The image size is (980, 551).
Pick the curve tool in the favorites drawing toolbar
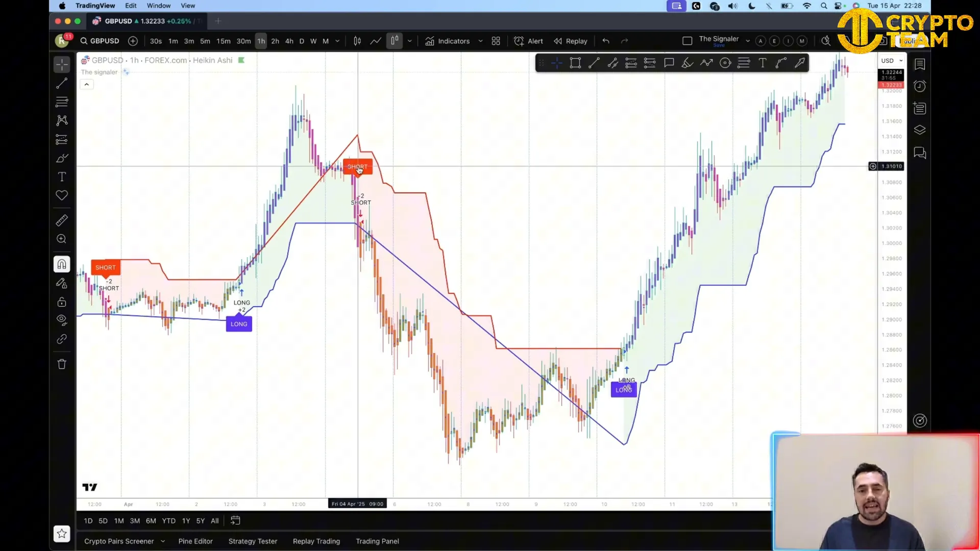781,63
